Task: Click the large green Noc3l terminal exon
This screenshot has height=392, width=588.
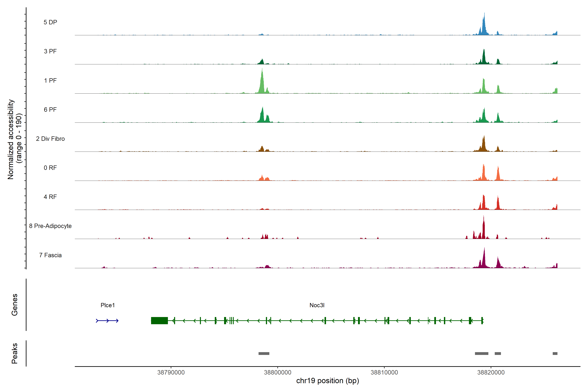Action: [159, 320]
